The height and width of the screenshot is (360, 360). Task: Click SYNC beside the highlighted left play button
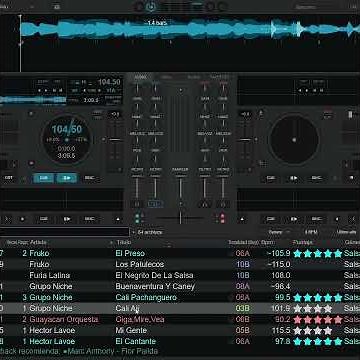coord(89,178)
